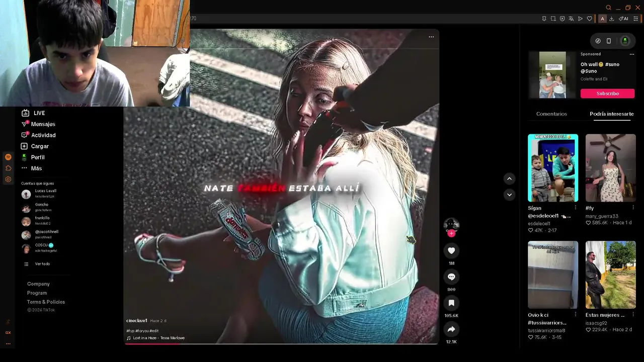Expand Terms & Policies footer section
644x362 pixels.
46,302
